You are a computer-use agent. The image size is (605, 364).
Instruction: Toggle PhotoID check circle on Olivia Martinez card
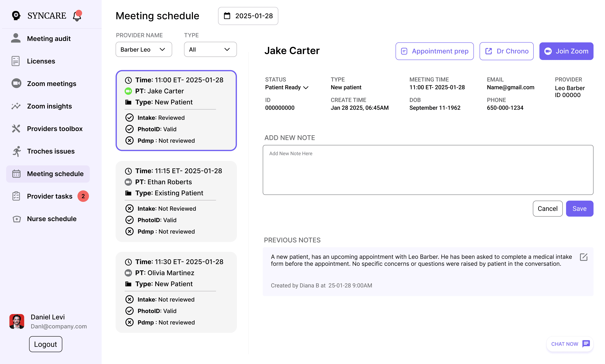pos(129,311)
